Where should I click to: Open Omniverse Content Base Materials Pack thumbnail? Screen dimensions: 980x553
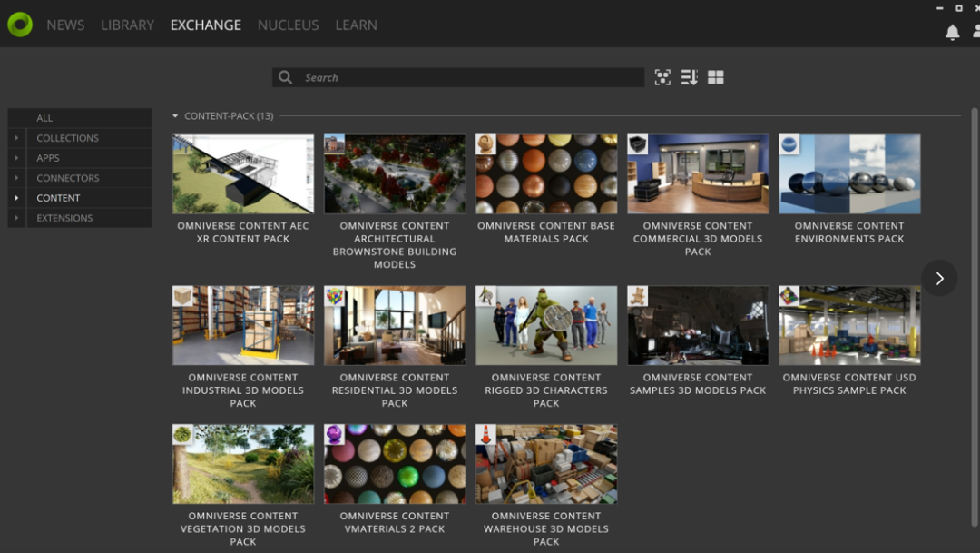[x=546, y=174]
